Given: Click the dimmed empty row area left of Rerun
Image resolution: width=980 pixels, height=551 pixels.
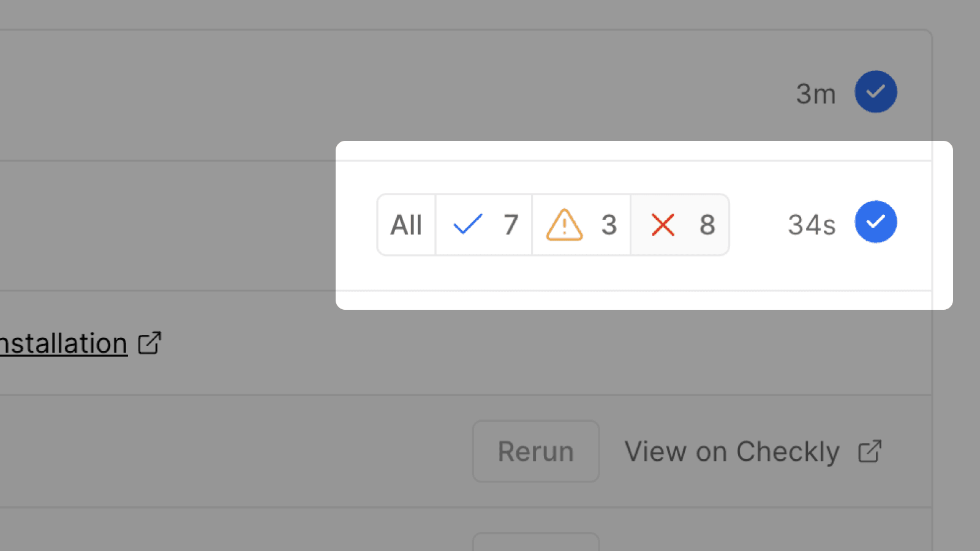Looking at the screenshot, I should point(245,452).
